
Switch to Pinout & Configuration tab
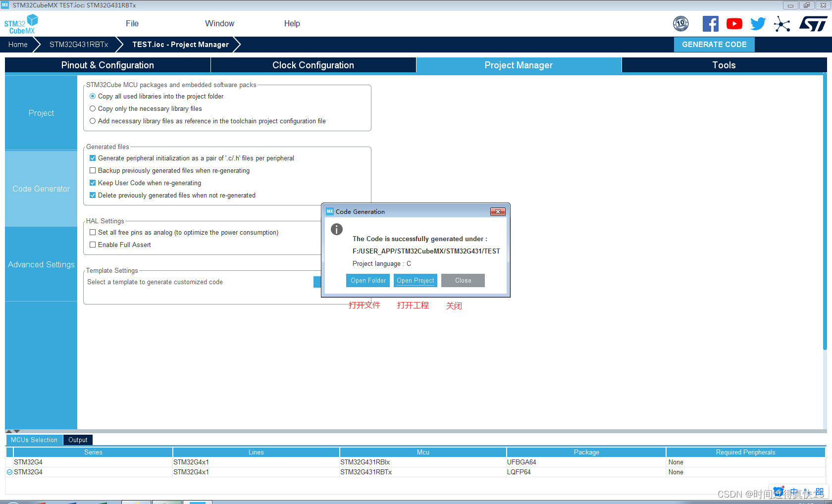pos(107,65)
